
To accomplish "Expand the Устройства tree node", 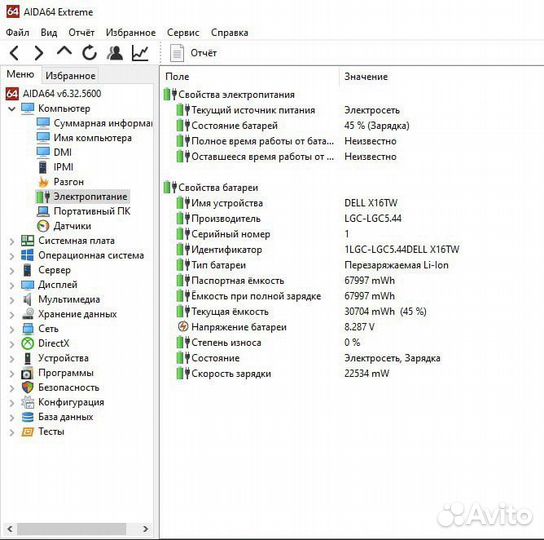I will (12, 359).
